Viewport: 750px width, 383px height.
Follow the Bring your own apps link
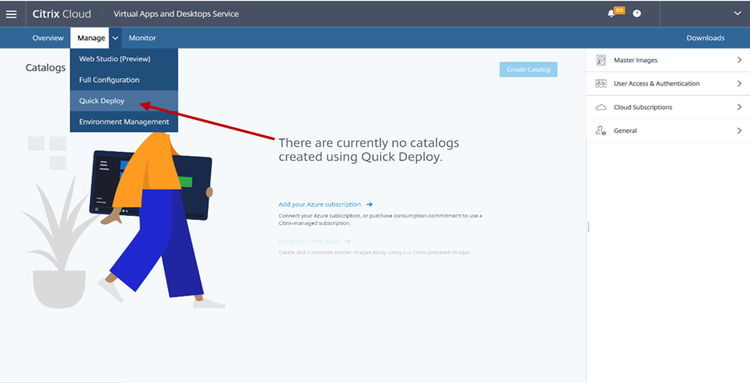309,241
